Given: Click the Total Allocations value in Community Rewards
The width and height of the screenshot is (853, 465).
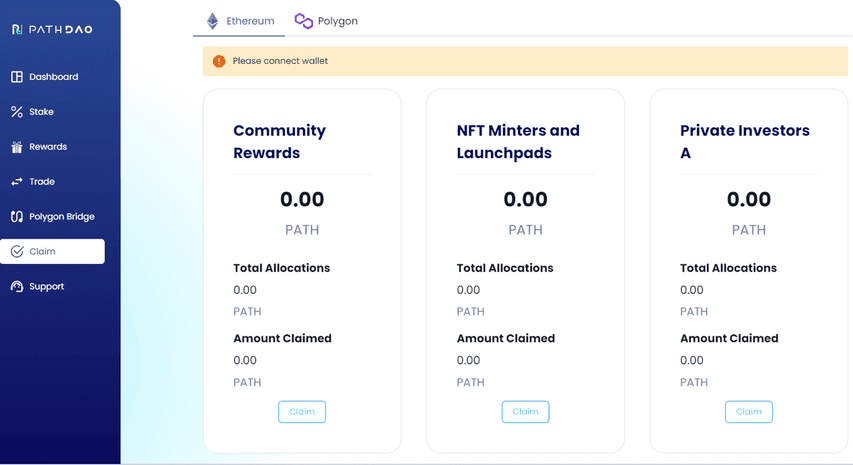Looking at the screenshot, I should (245, 290).
